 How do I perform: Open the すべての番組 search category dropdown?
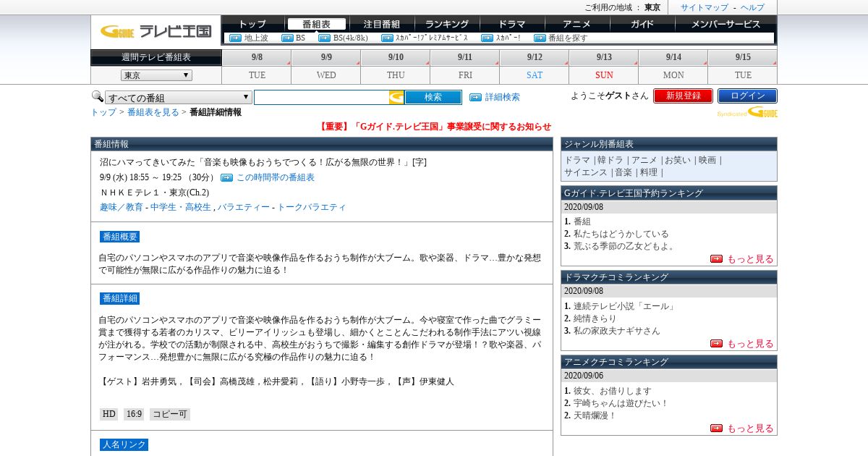pos(179,97)
